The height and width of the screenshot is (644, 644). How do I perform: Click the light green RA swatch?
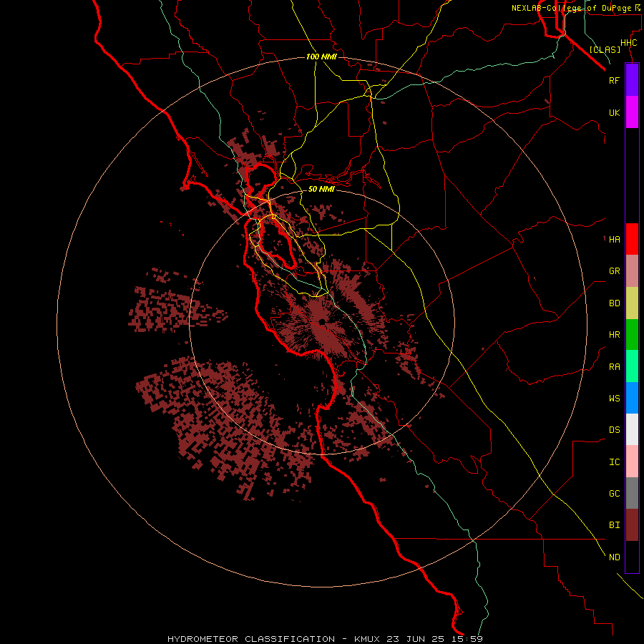(x=632, y=366)
